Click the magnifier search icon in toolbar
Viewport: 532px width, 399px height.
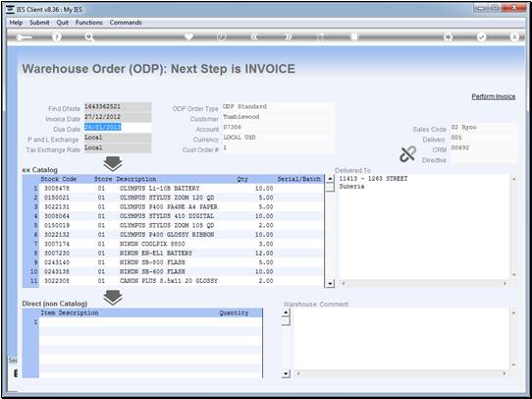[x=89, y=37]
